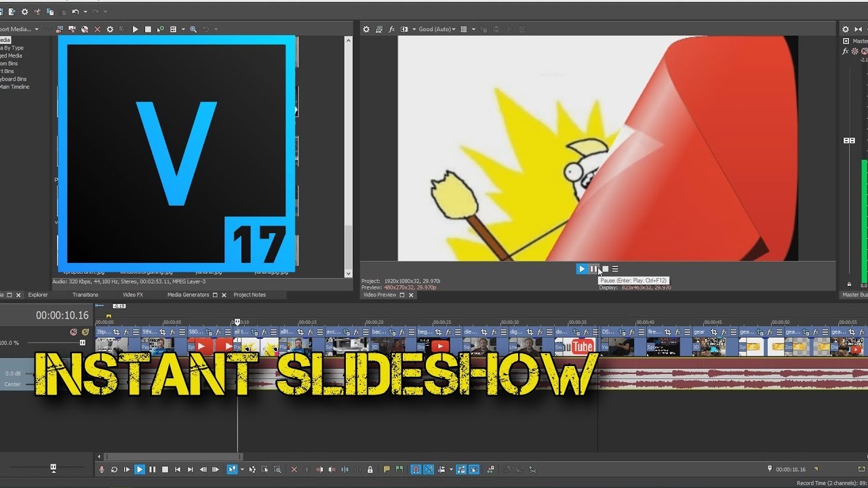Click Pause in bottom transport bar
868x488 pixels.
tap(153, 469)
